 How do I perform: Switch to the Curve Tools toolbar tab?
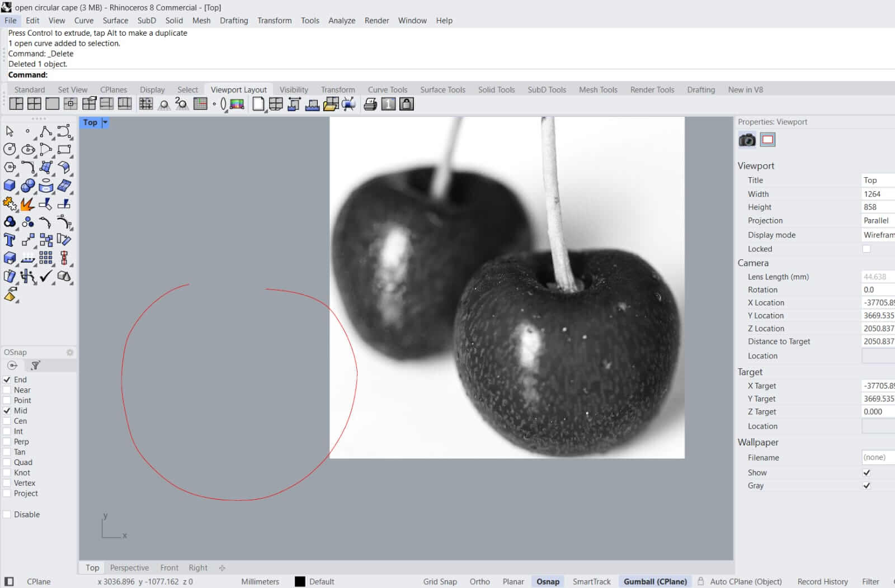387,89
